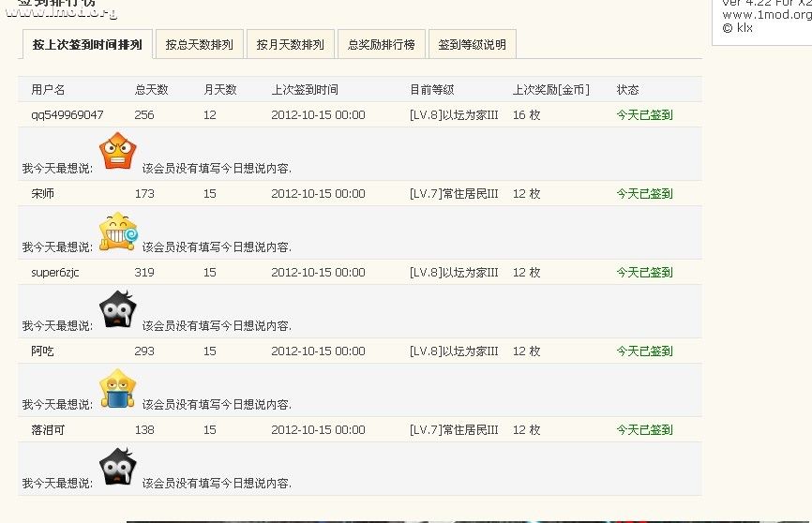This screenshot has height=523, width=812.
Task: Click the 用户名 column header
Action: coord(48,90)
